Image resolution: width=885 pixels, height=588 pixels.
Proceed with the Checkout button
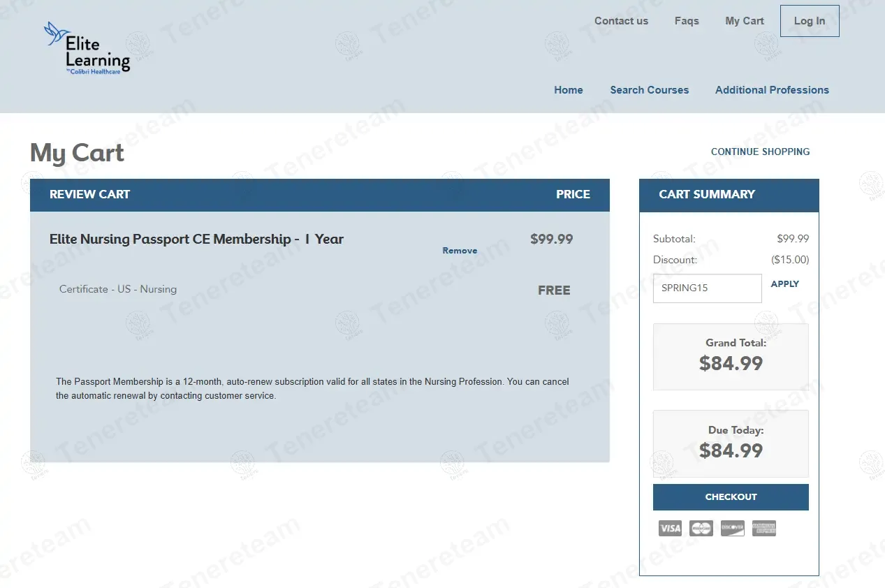point(731,497)
